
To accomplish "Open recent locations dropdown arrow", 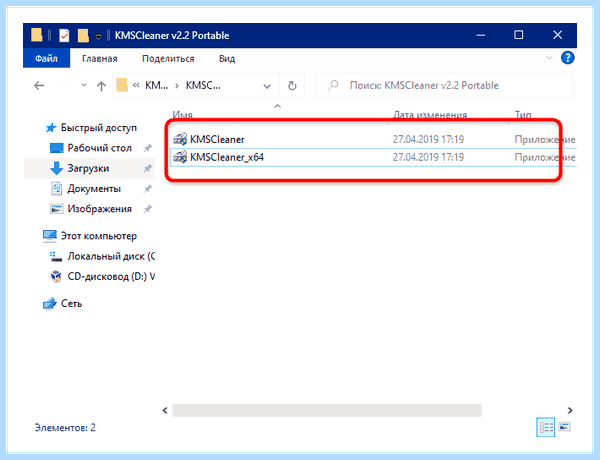I will [84, 86].
